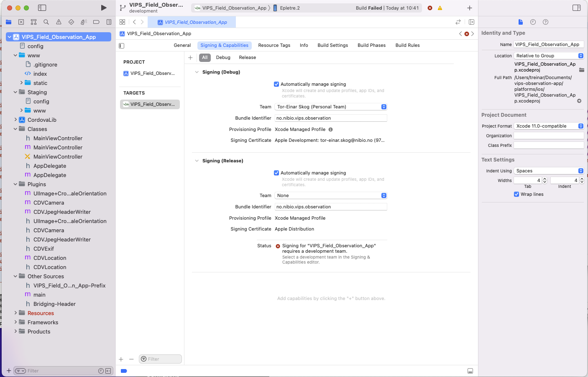Open the Project navigator folder icon
This screenshot has width=588, height=377.
(x=8, y=22)
